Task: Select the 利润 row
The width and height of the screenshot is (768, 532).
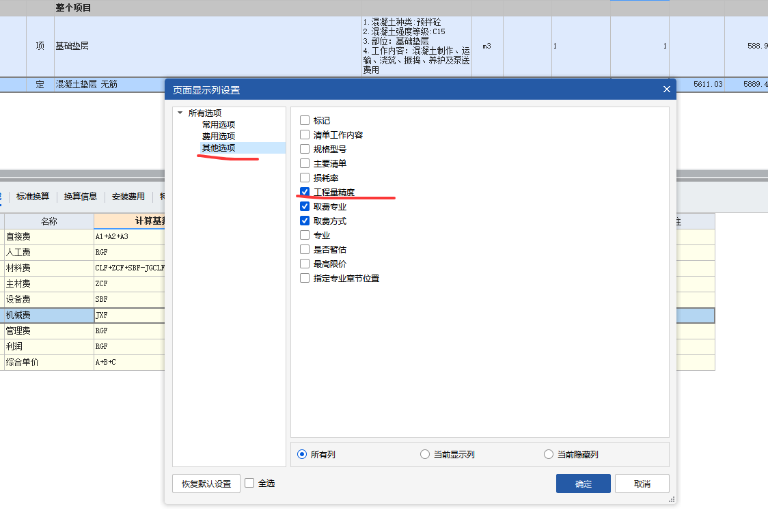Action: pos(49,346)
